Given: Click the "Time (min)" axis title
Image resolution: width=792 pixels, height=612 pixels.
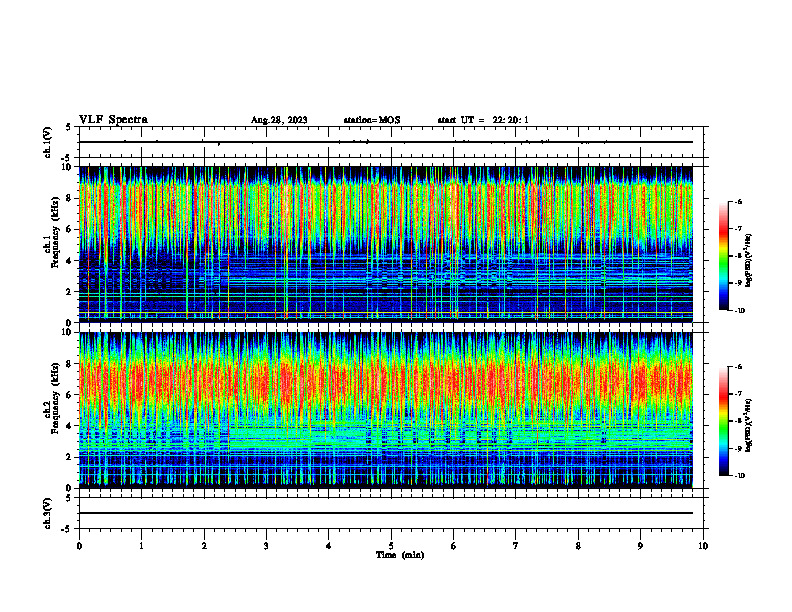Looking at the screenshot, I should 400,555.
